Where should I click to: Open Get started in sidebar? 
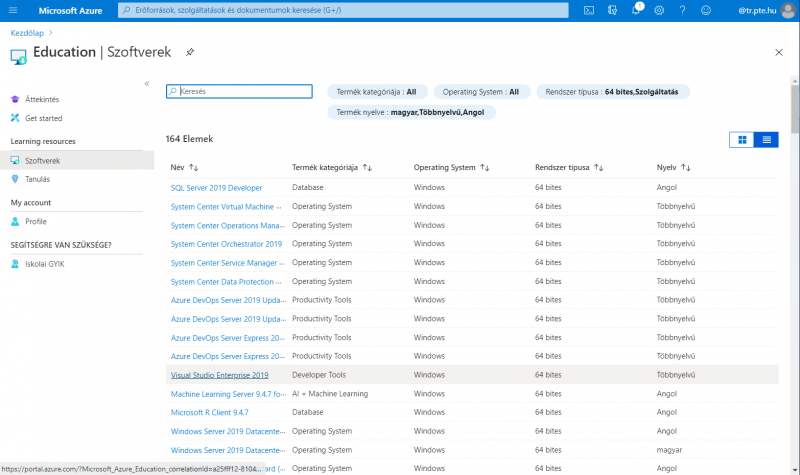click(x=43, y=118)
